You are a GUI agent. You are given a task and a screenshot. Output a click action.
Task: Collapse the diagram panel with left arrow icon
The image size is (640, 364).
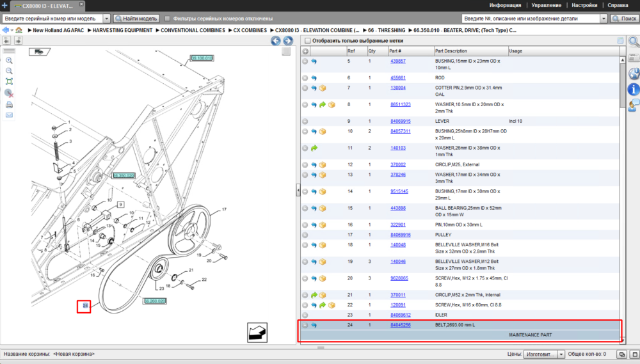[x=6, y=40]
